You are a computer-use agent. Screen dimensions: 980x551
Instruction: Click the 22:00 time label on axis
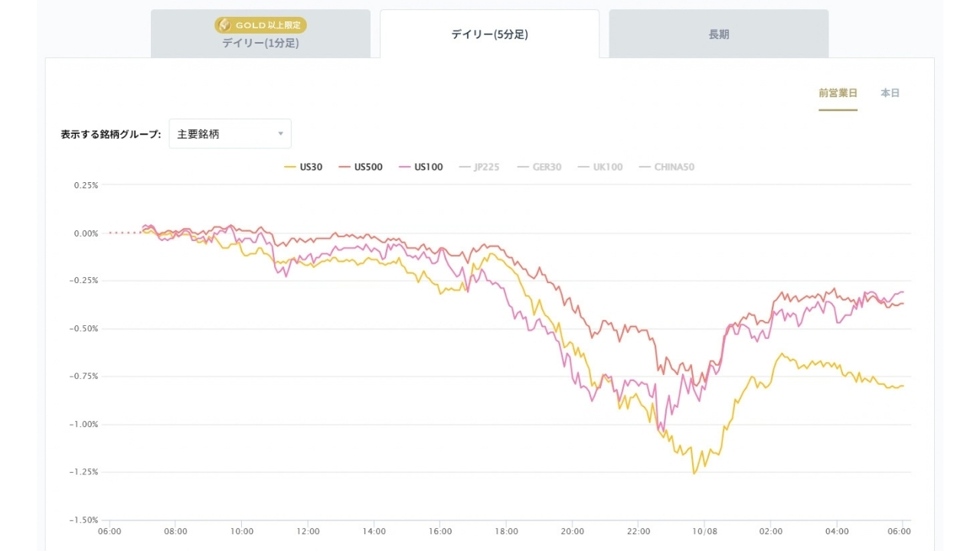click(639, 531)
